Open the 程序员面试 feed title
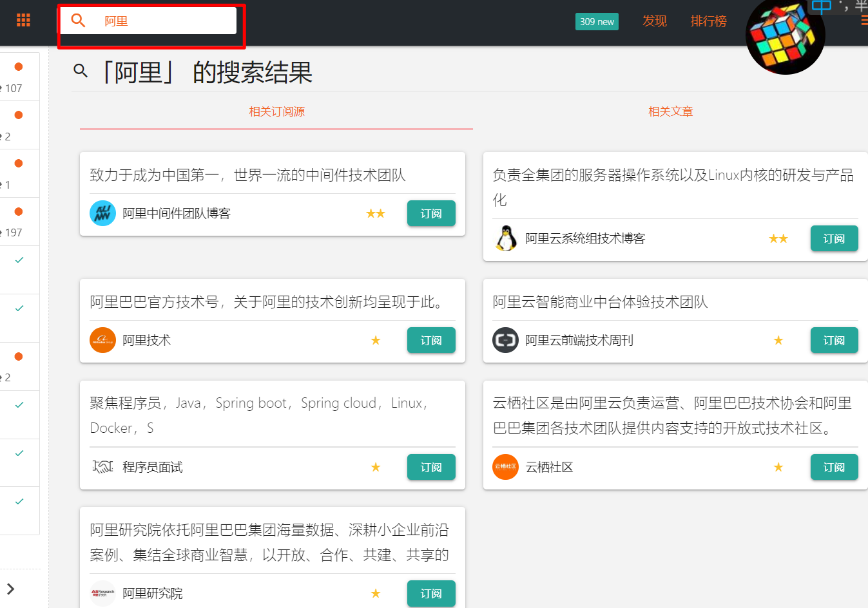The image size is (868, 608). point(153,467)
